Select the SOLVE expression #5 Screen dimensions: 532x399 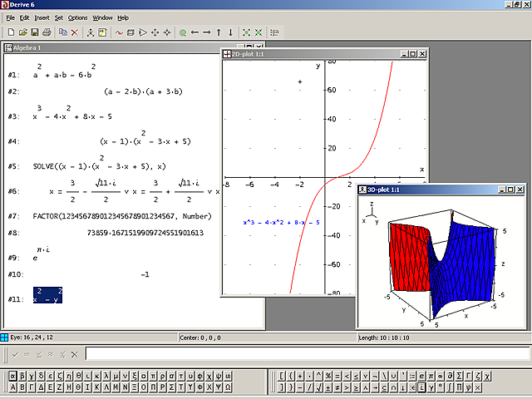[100, 163]
